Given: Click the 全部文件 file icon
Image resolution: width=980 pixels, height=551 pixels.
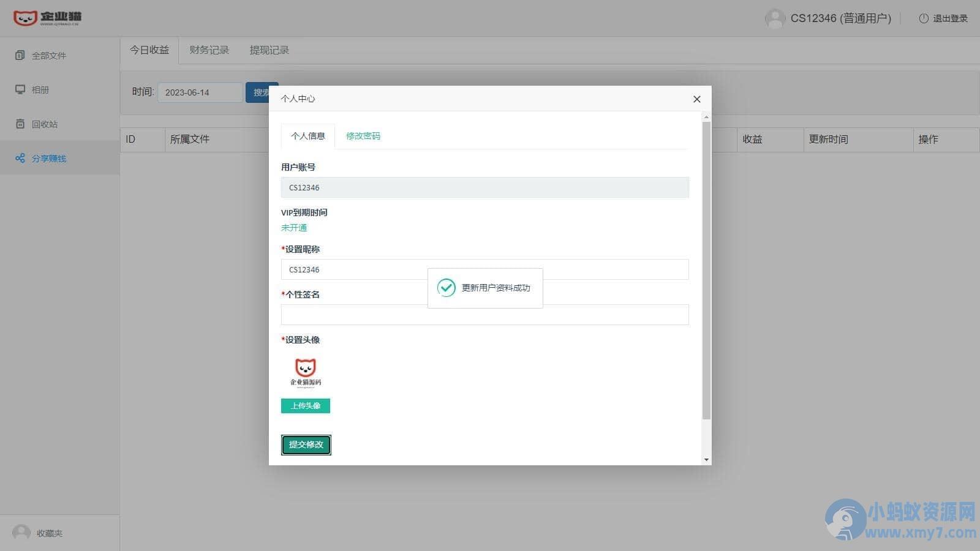Looking at the screenshot, I should 20,55.
